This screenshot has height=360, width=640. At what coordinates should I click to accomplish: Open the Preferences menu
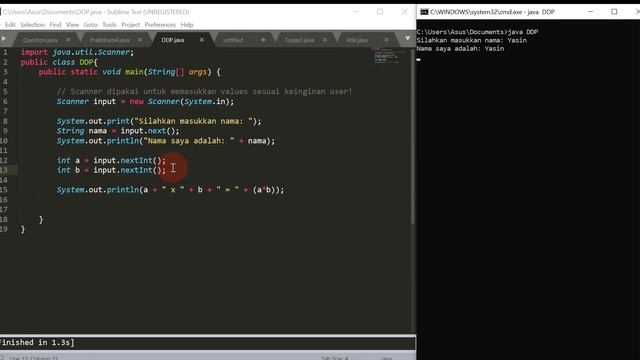[160, 25]
